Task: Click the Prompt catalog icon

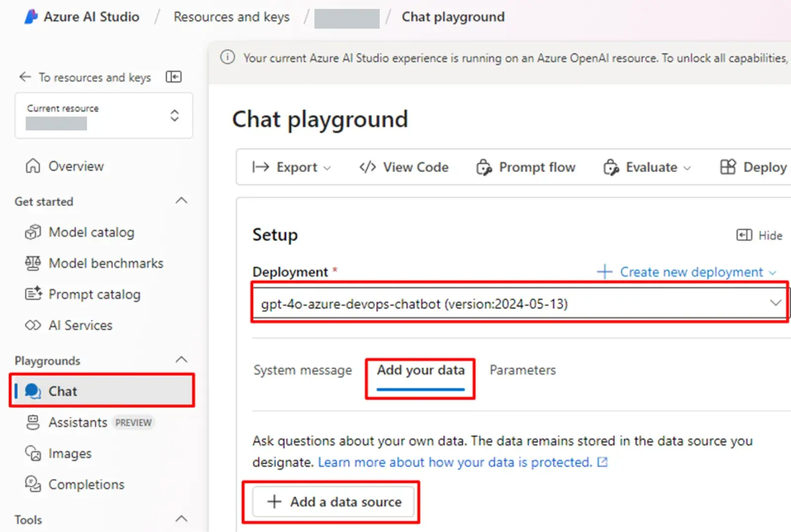Action: point(33,294)
